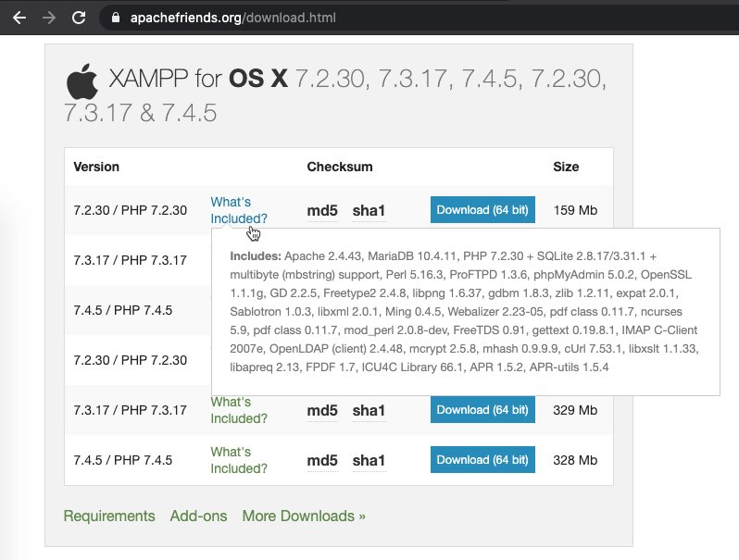Download the 329 Mb 64 bit installer
Screen dimensions: 739x560
click(482, 410)
